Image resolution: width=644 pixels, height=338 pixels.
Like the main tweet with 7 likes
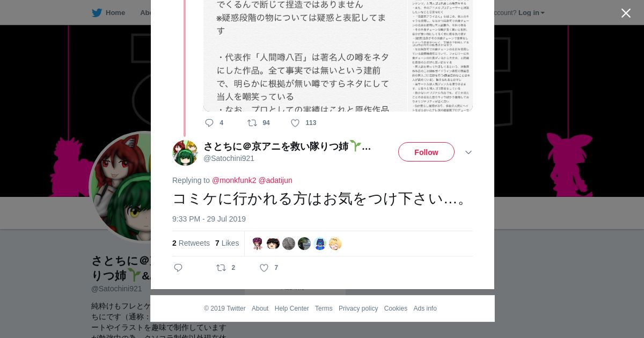tap(264, 268)
